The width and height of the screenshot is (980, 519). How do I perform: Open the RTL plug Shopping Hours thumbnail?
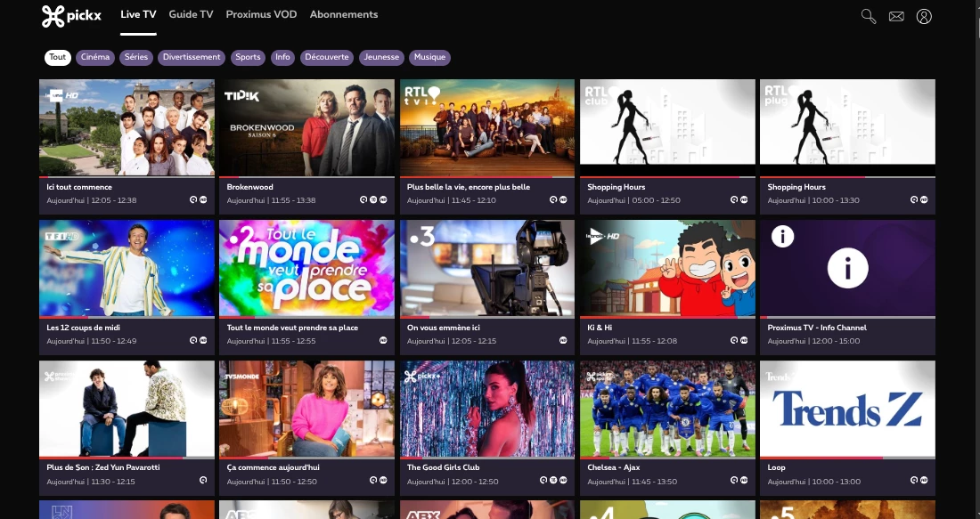847,127
